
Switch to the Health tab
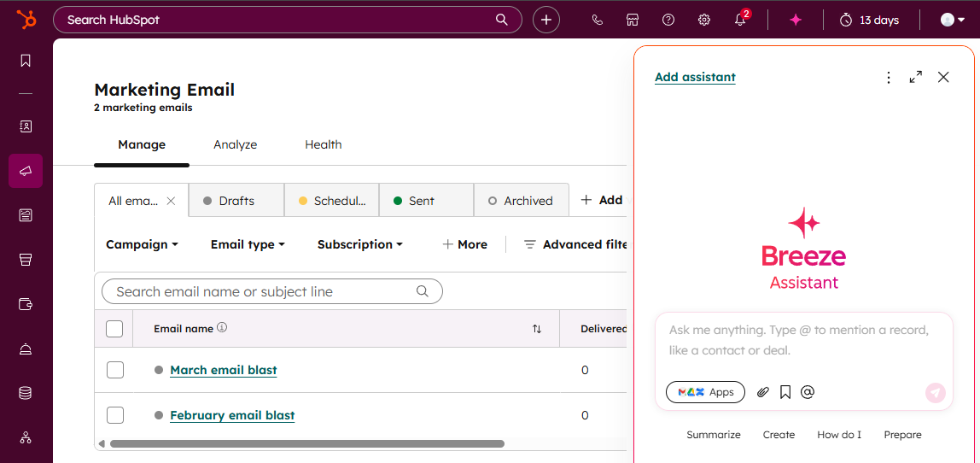(x=324, y=144)
